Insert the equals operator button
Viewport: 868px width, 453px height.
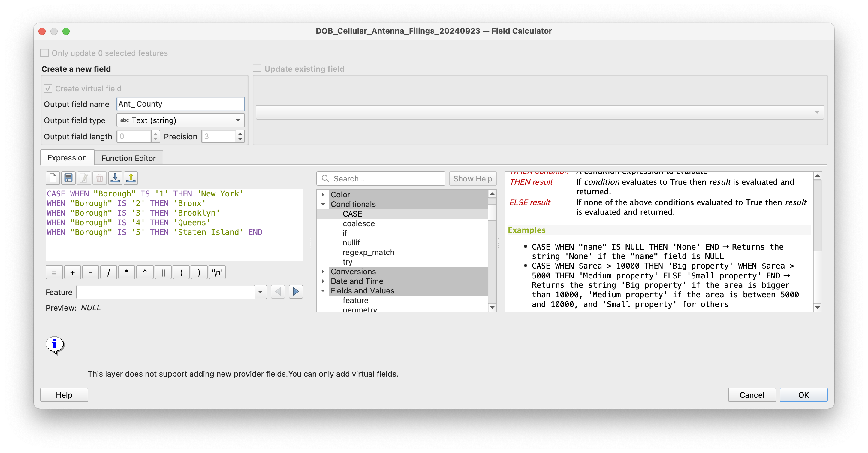54,272
